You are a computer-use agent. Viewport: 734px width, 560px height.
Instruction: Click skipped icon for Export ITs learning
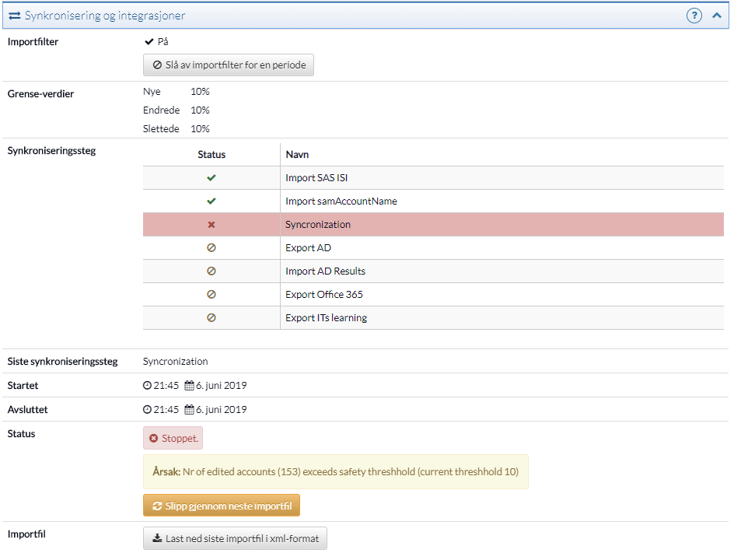pos(211,318)
